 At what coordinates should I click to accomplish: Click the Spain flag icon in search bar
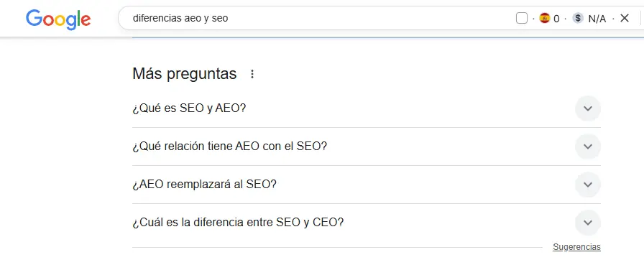(x=545, y=18)
